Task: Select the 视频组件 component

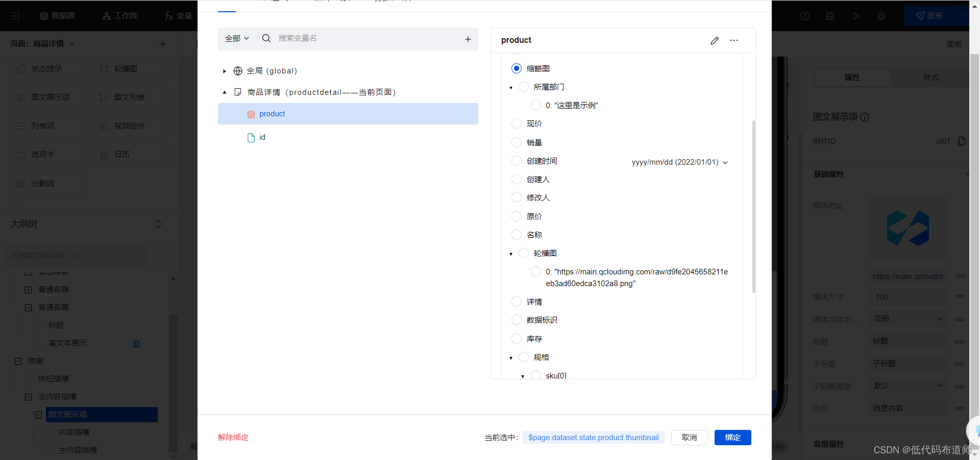Action: coord(131,126)
